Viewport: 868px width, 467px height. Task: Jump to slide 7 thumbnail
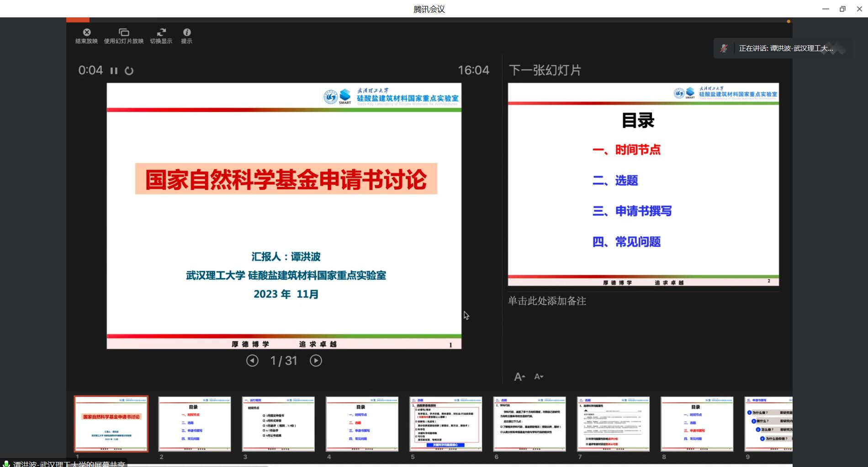pos(613,424)
